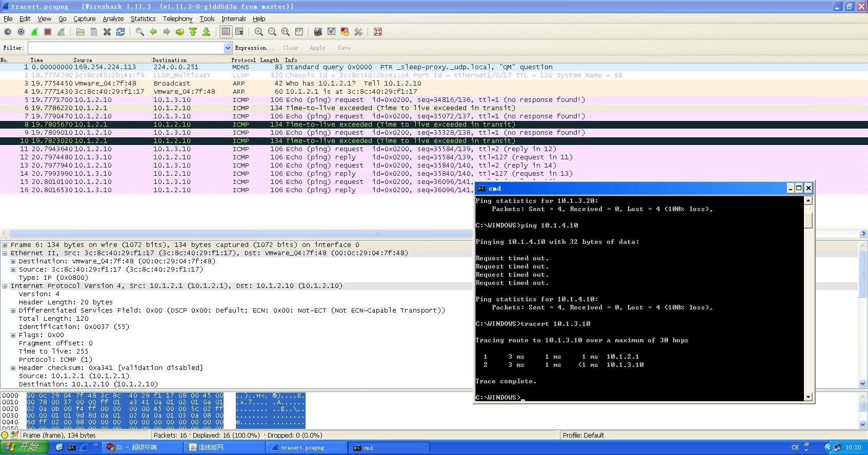Image resolution: width=868 pixels, height=455 pixels.
Task: Jump to the first packet
Action: click(193, 32)
